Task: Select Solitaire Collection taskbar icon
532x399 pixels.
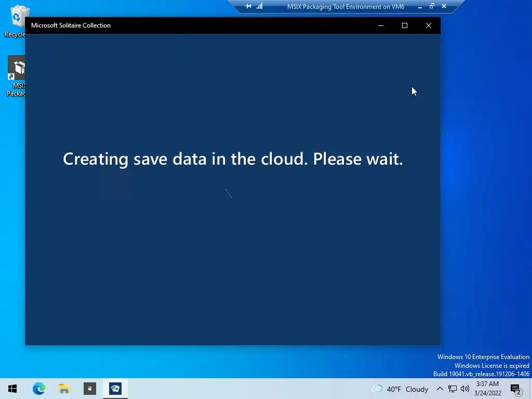Action: click(x=115, y=389)
